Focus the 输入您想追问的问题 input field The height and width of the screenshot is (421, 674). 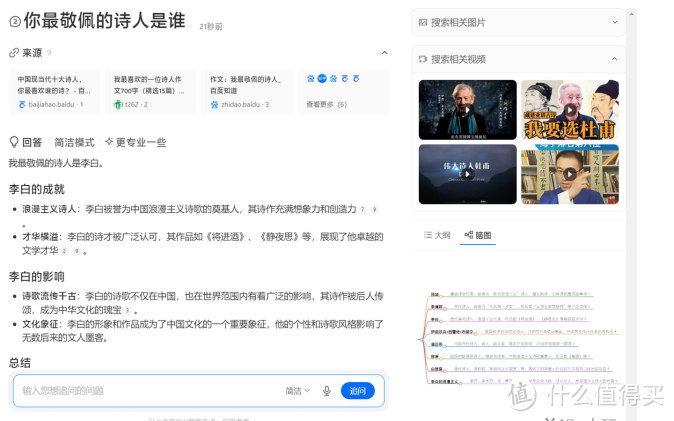coord(146,390)
